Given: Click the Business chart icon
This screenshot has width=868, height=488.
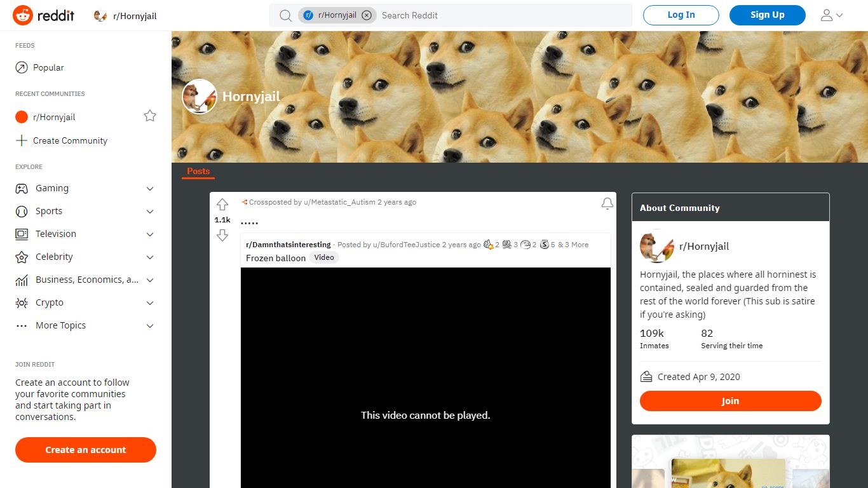Looking at the screenshot, I should click(x=22, y=280).
